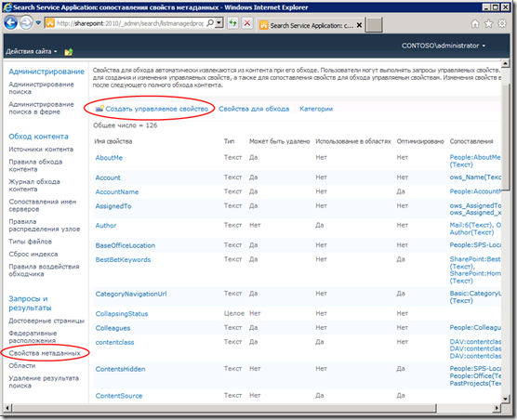Click the Favorites star icon

point(488,24)
